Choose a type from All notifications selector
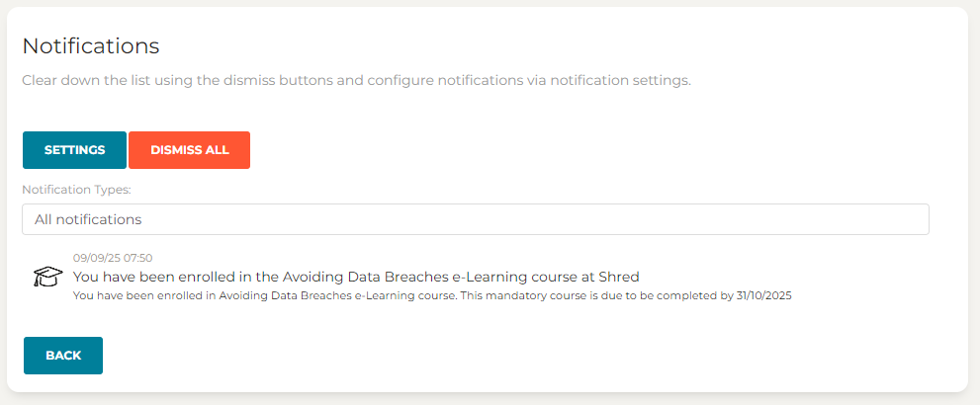 [475, 219]
